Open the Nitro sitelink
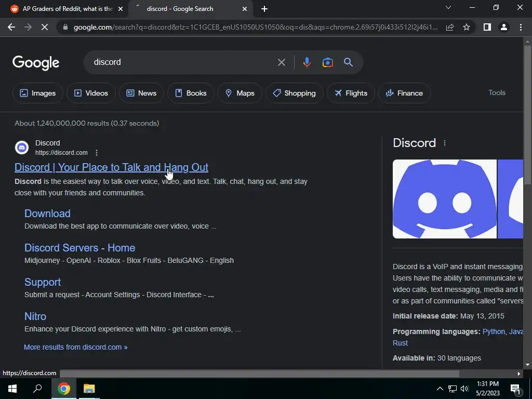 (35, 316)
